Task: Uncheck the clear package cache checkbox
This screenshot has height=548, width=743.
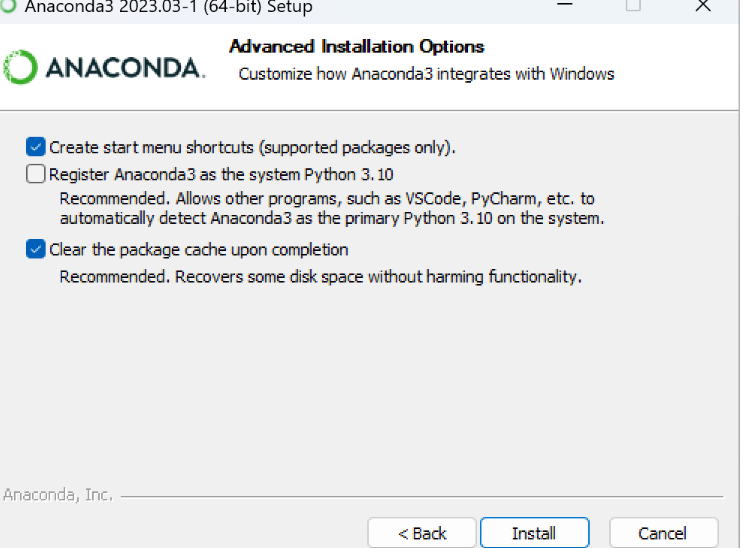Action: [36, 249]
